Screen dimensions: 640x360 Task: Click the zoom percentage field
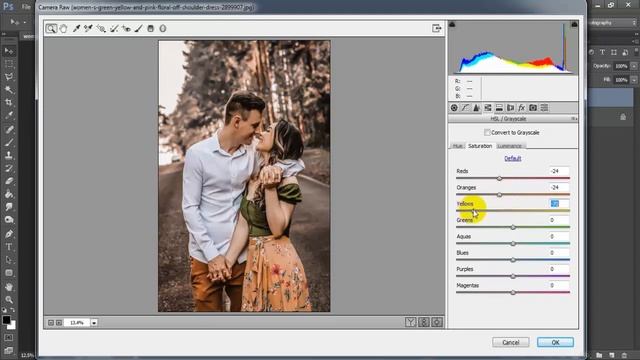[x=77, y=323]
